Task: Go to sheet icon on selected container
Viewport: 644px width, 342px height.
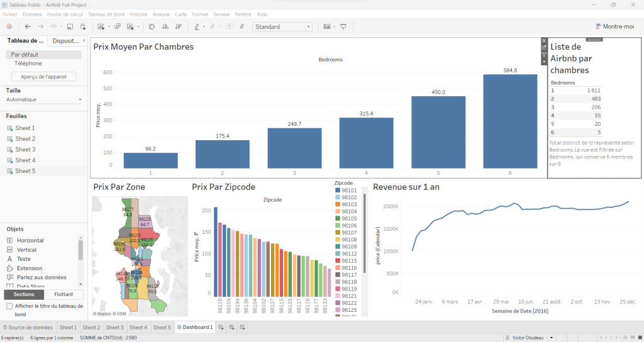Action: coord(544,48)
